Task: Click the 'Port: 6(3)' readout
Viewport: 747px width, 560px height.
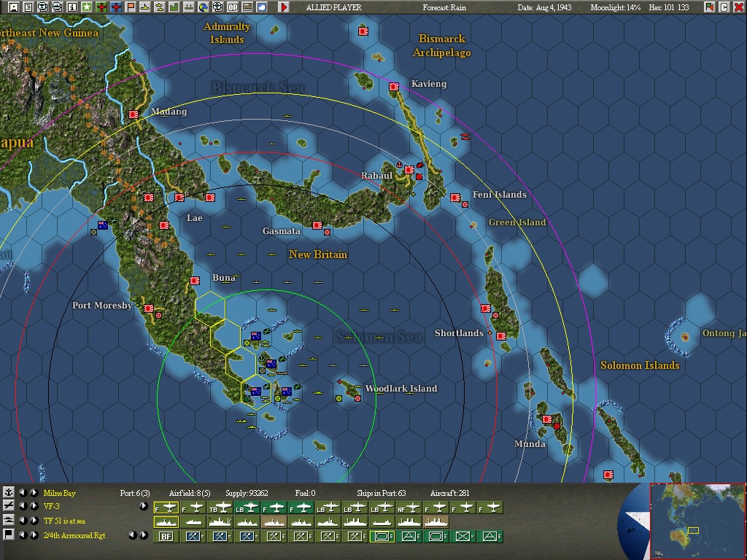Action: coord(135,493)
